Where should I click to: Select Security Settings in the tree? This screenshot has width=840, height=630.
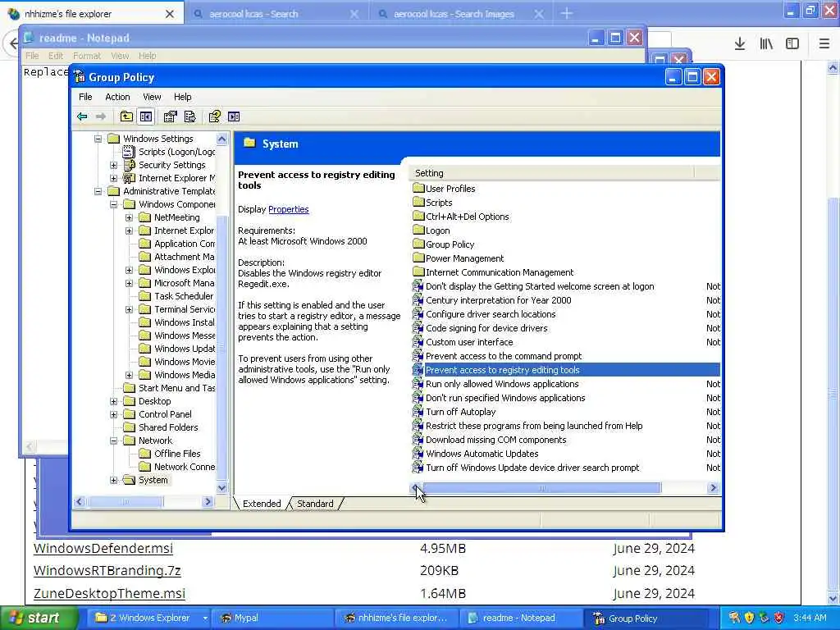pyautogui.click(x=172, y=165)
